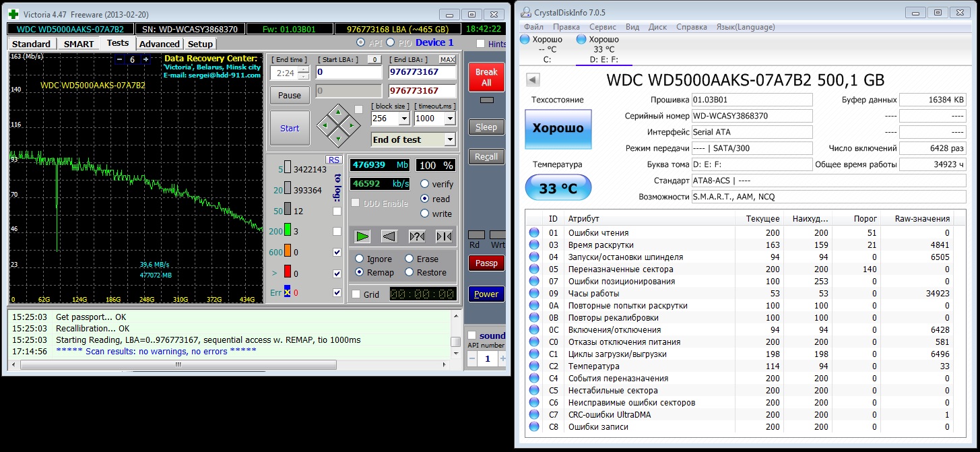This screenshot has width=980, height=452.
Task: Click the End time spinner arrows
Action: coord(304,73)
